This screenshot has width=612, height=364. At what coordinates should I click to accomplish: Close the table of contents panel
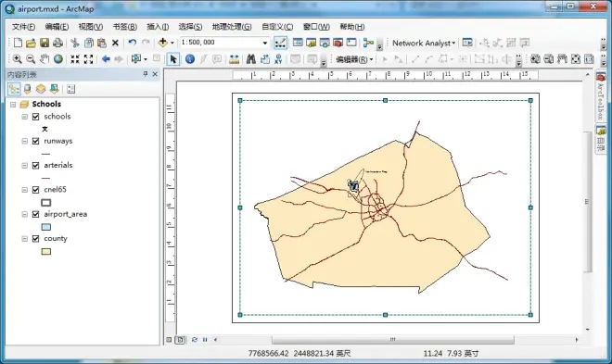(x=155, y=74)
